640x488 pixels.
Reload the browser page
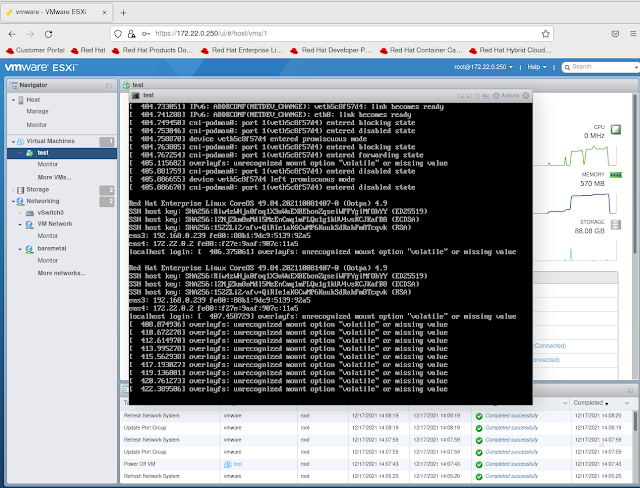point(49,34)
